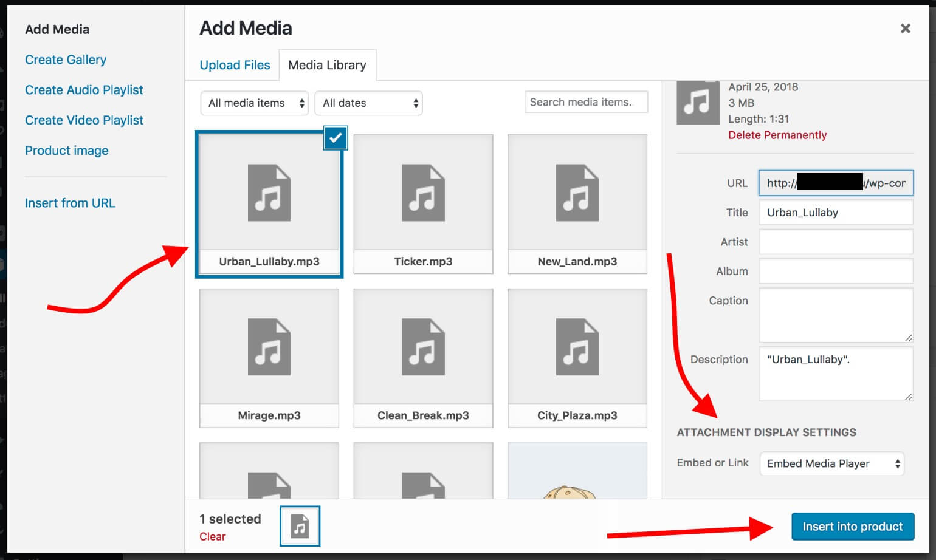
Task: Deselect Urban_Lullaby.mp3 via its checkmark
Action: click(335, 138)
